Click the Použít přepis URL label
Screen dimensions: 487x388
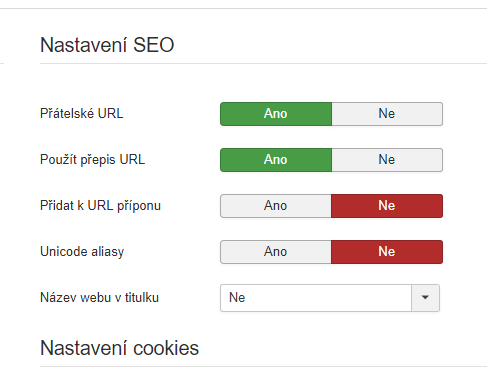click(92, 160)
